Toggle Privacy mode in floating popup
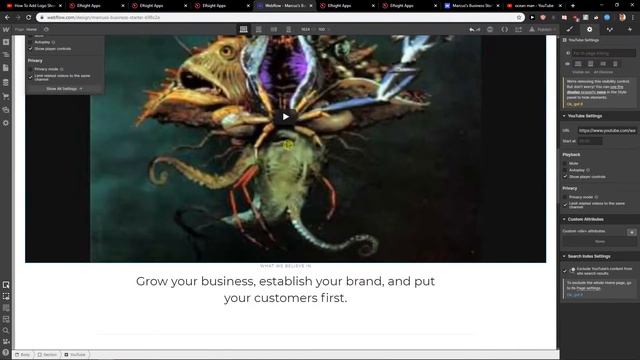The image size is (640, 360). (x=31, y=69)
